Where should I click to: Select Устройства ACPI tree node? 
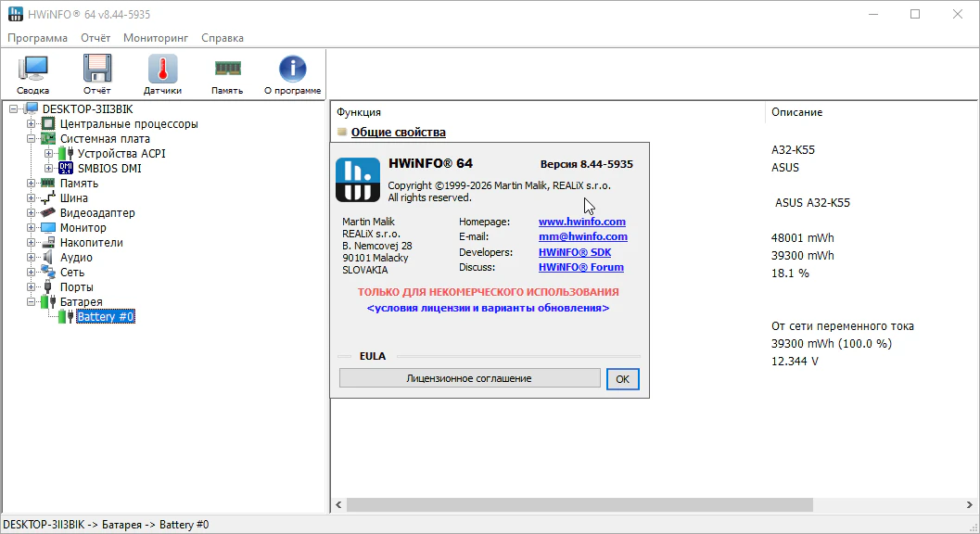pyautogui.click(x=121, y=154)
